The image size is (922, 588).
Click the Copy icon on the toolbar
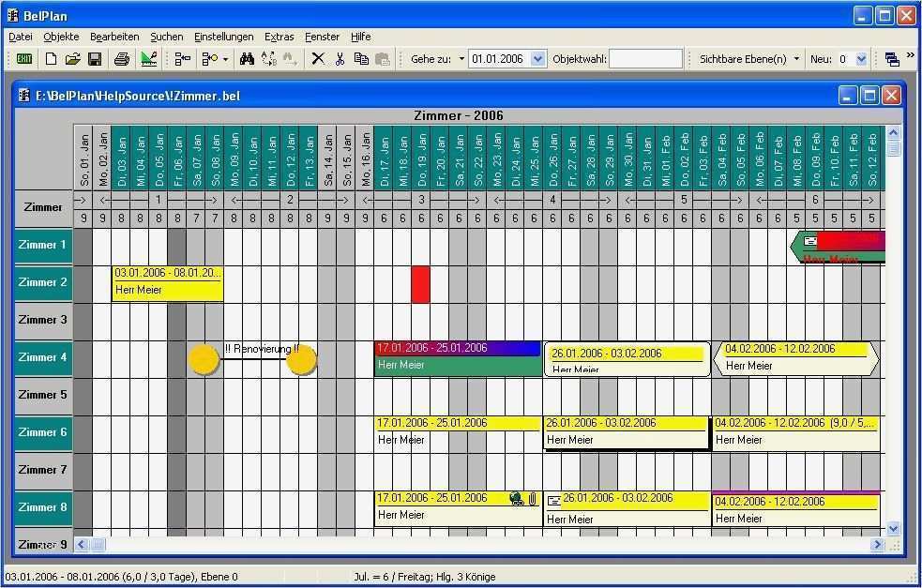pos(362,58)
